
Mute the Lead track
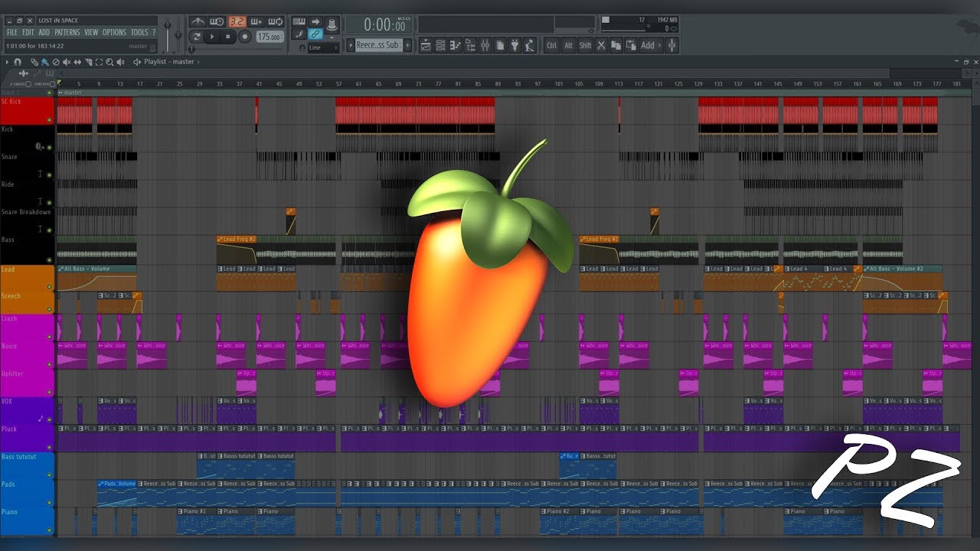pyautogui.click(x=50, y=287)
